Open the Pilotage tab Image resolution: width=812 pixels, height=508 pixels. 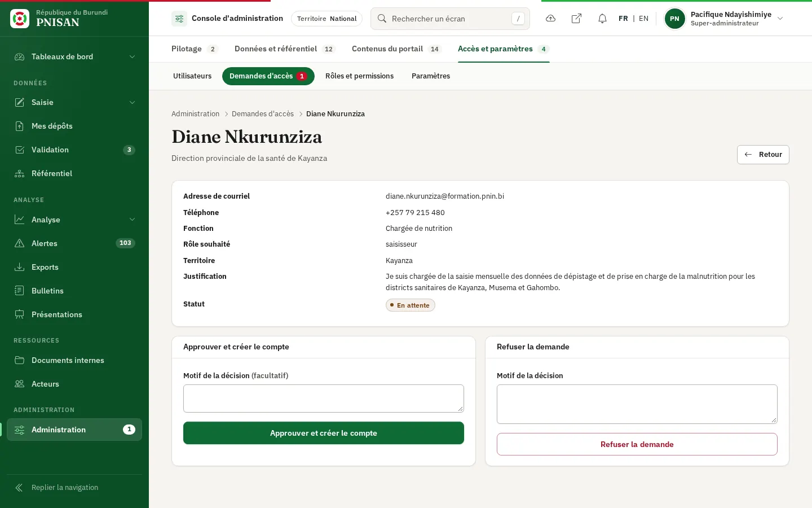[x=195, y=49]
